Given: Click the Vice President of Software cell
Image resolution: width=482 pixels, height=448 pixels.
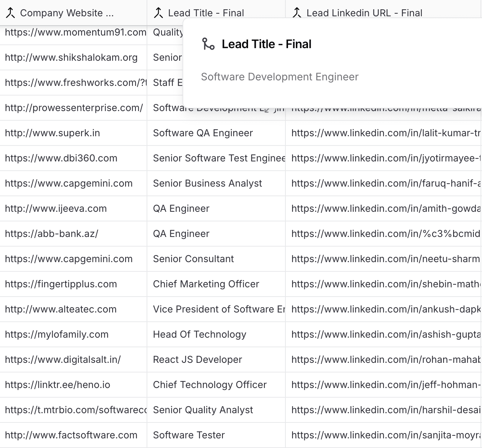Looking at the screenshot, I should [x=216, y=309].
